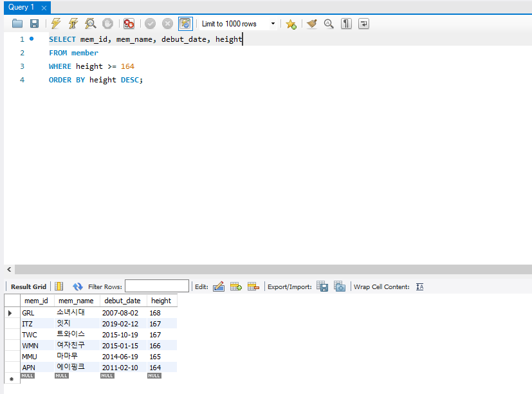Execute statement under cursor icon
Screen dimensions: 532x394
(x=73, y=24)
